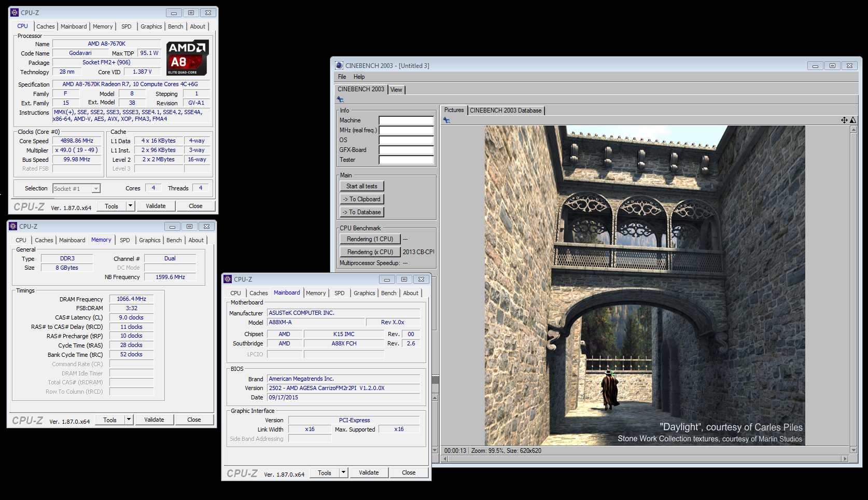Viewport: 868px width, 500px height.
Task: Click the To Clipboard button
Action: tap(362, 199)
